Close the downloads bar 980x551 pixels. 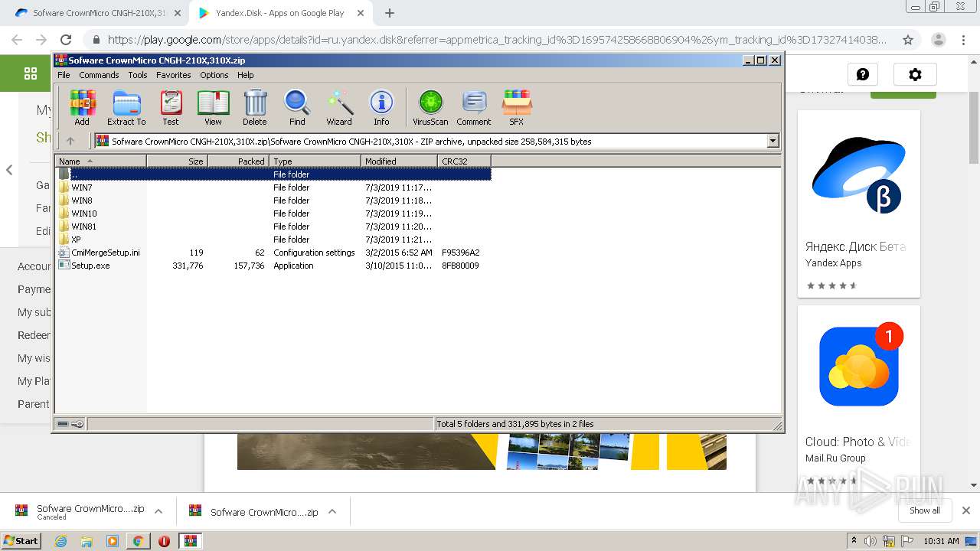pyautogui.click(x=966, y=510)
